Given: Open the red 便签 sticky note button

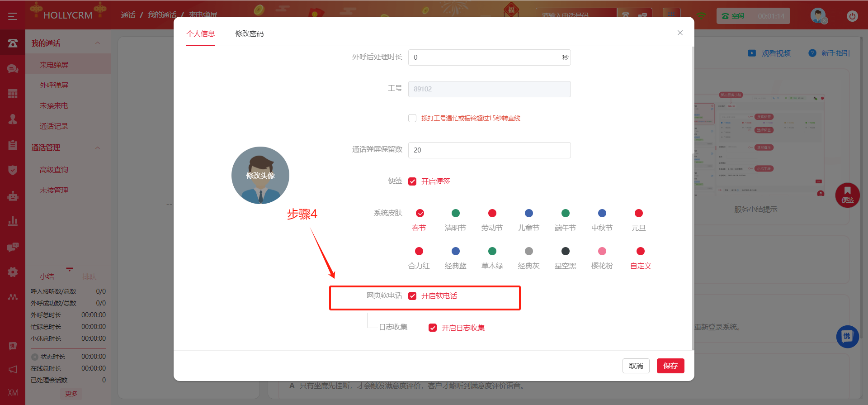Looking at the screenshot, I should [x=847, y=195].
